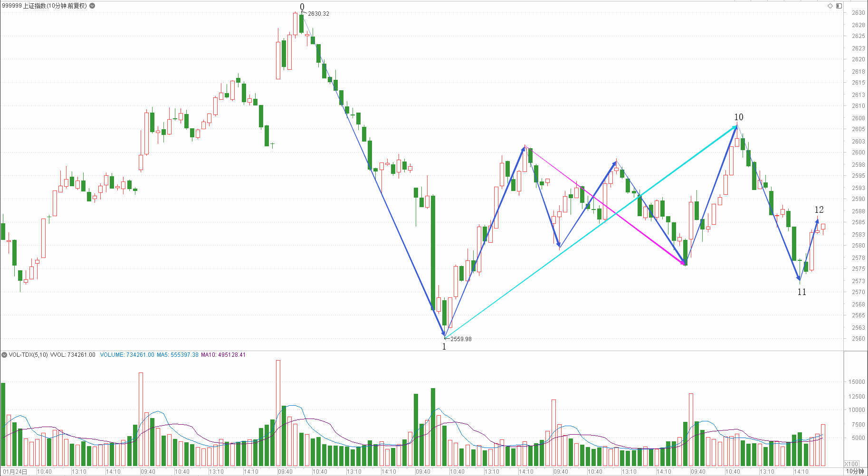
Task: Open the dropdown next to the 上证指数 chart title
Action: pos(92,6)
